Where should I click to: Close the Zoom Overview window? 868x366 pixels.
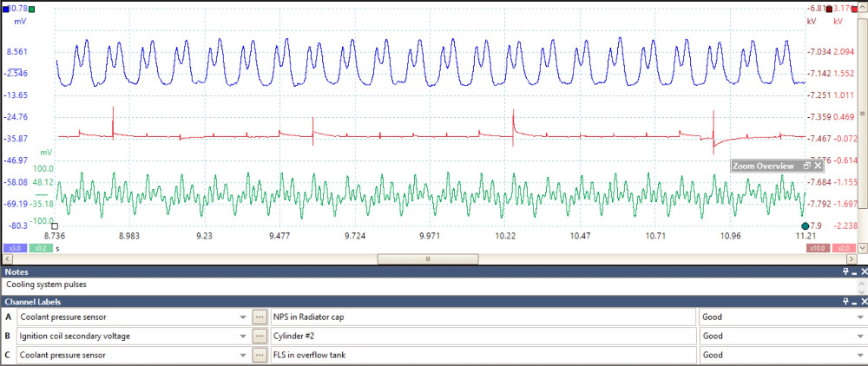[818, 165]
